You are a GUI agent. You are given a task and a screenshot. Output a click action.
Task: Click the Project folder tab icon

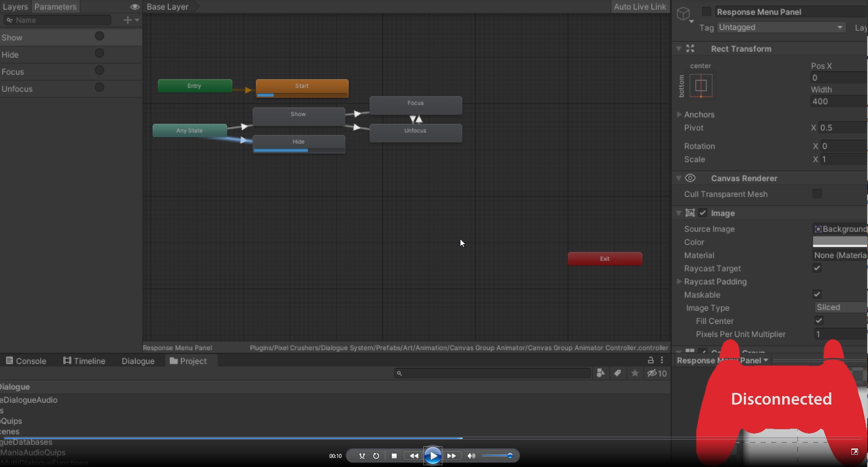point(174,360)
